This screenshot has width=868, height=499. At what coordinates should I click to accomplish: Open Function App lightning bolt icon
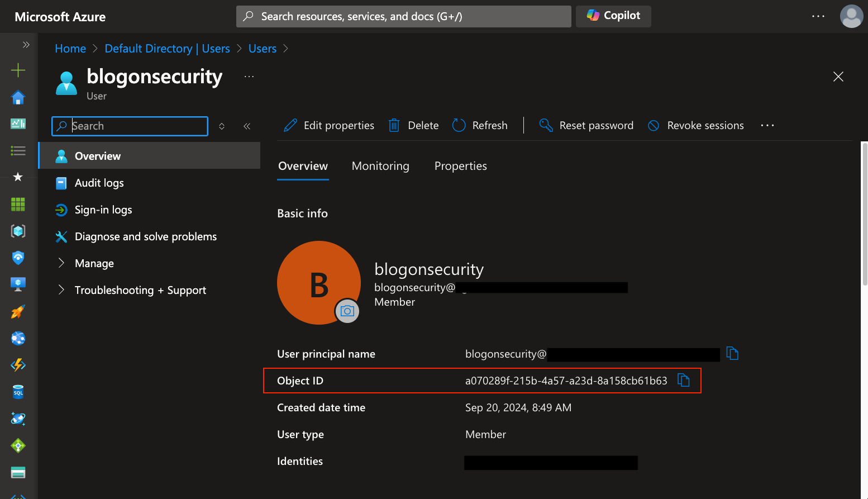18,365
